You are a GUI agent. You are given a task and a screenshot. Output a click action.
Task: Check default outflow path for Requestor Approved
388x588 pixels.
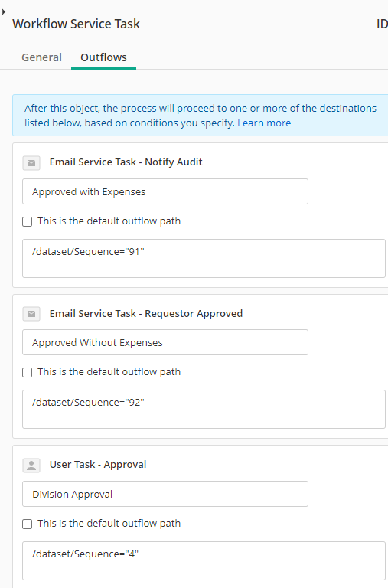tap(28, 372)
